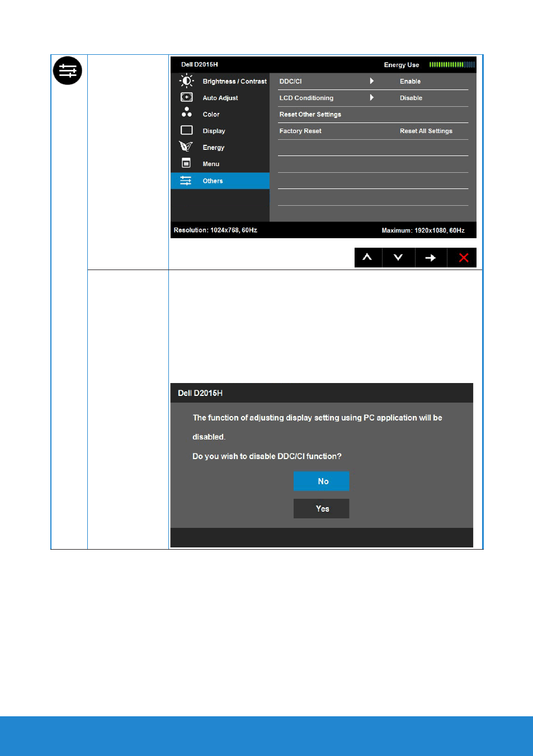Click the Energy Use label
This screenshot has height=756, width=533.
pyautogui.click(x=402, y=65)
